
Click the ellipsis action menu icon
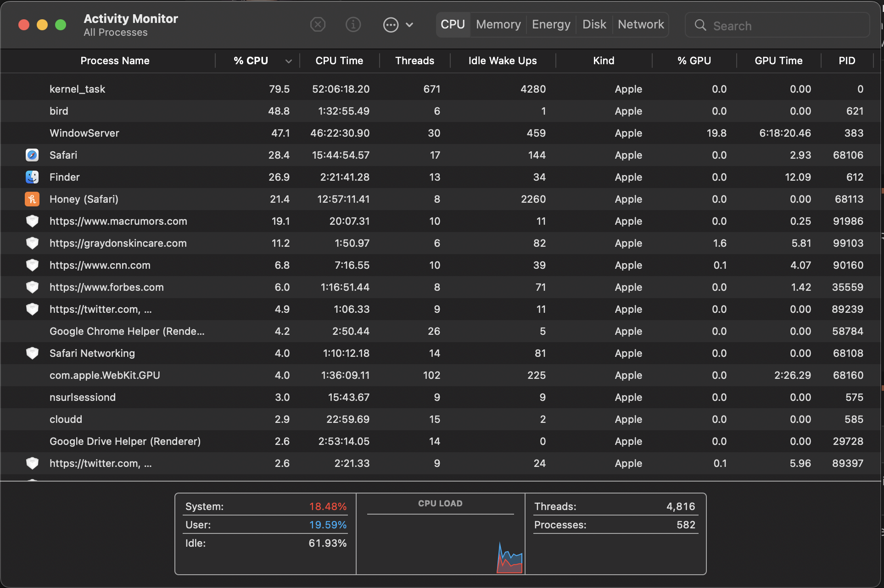coord(391,25)
